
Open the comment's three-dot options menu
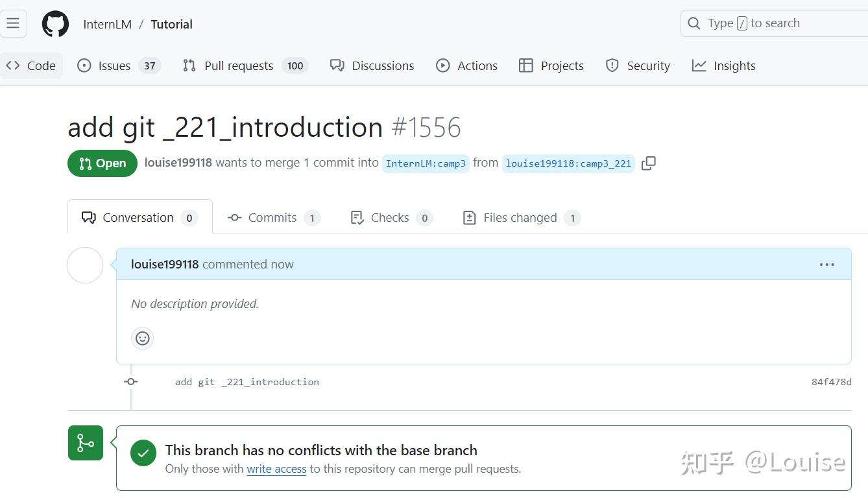coord(826,265)
